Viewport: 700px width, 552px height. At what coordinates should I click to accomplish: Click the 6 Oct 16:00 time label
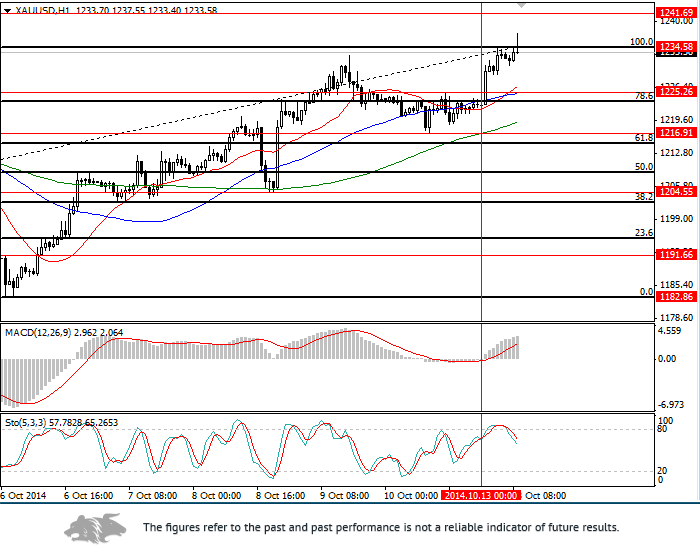(88, 496)
